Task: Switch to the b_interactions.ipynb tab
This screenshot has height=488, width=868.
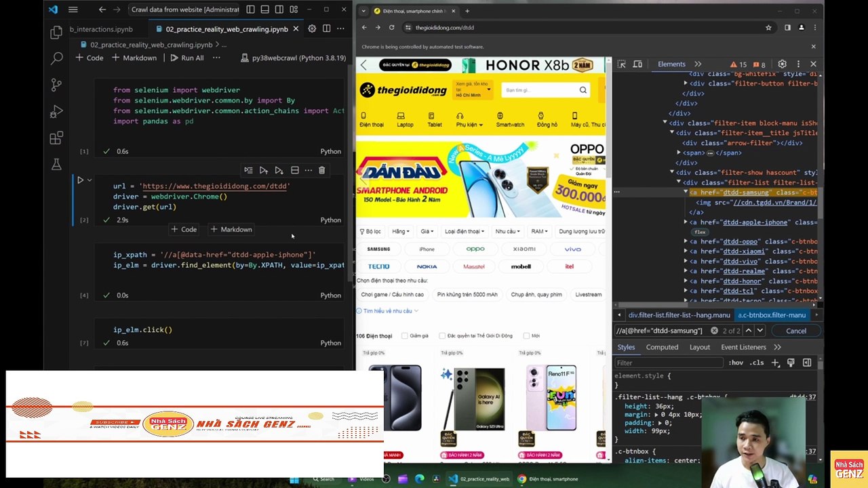Action: point(101,29)
